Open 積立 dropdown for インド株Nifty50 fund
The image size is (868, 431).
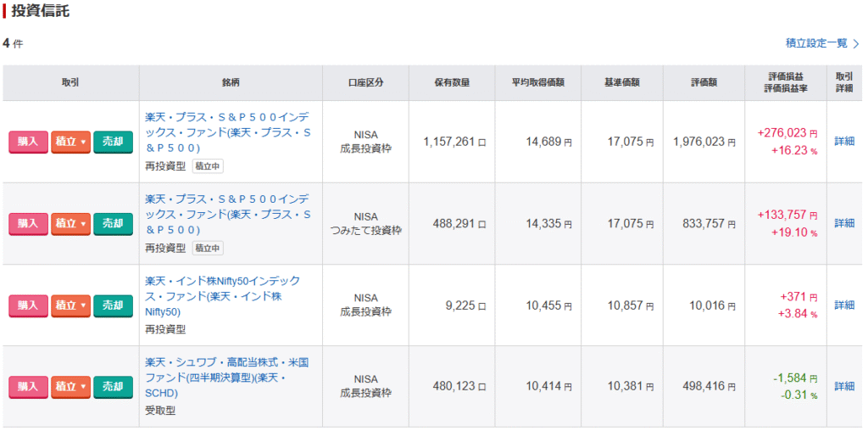point(70,305)
